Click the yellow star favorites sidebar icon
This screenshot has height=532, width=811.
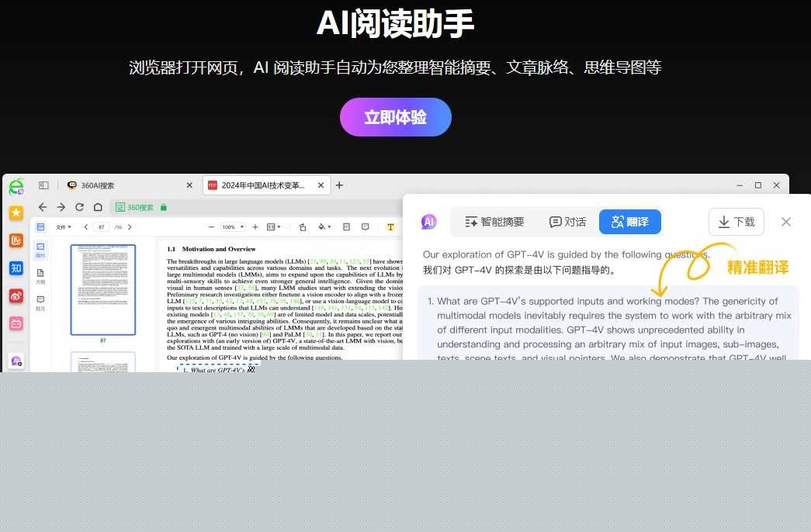click(16, 212)
